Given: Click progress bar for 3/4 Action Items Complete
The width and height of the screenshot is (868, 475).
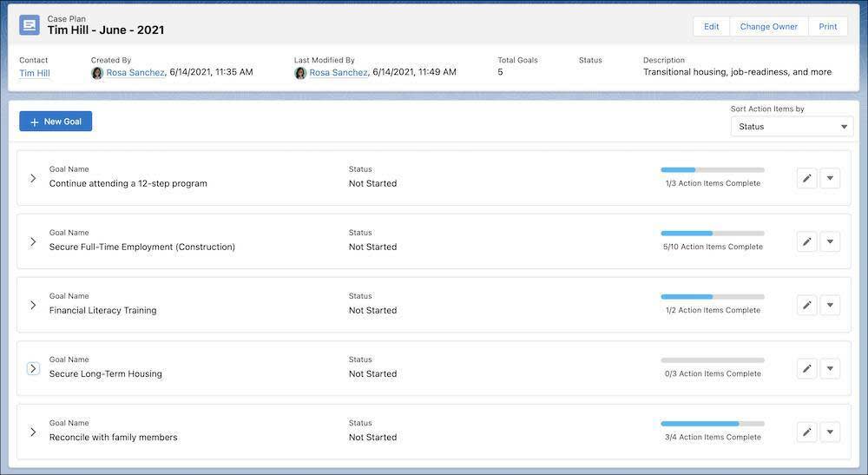Looking at the screenshot, I should [x=713, y=424].
